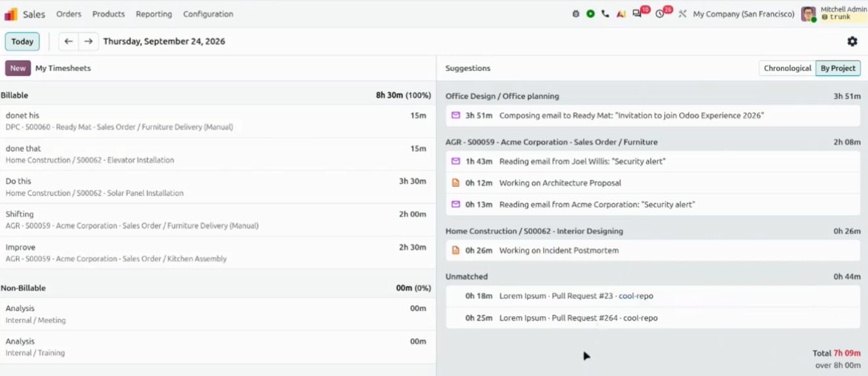Click the 8h 30m (100%) billable total
This screenshot has width=868, height=376.
[x=403, y=95]
